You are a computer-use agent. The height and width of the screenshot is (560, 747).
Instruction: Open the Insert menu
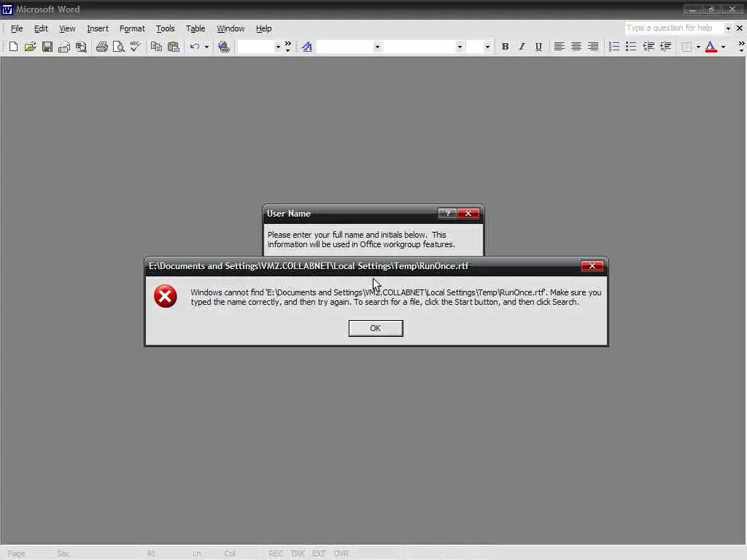tap(98, 28)
